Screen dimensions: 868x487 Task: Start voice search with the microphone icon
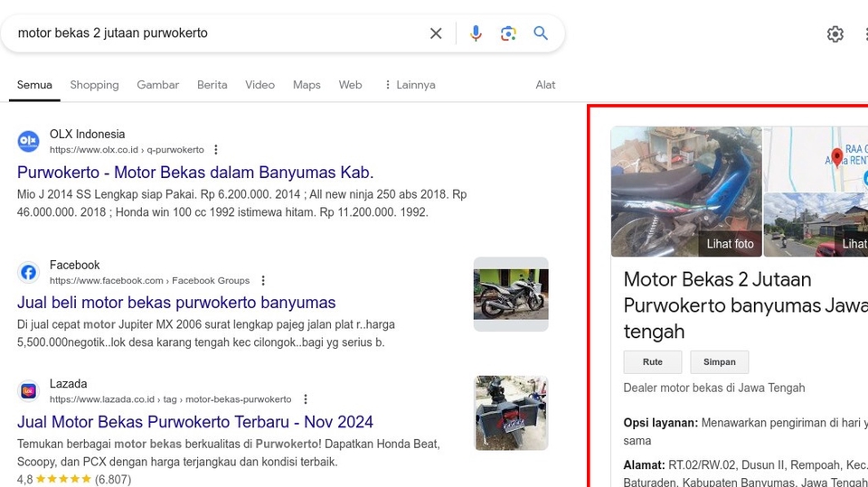[x=476, y=33]
